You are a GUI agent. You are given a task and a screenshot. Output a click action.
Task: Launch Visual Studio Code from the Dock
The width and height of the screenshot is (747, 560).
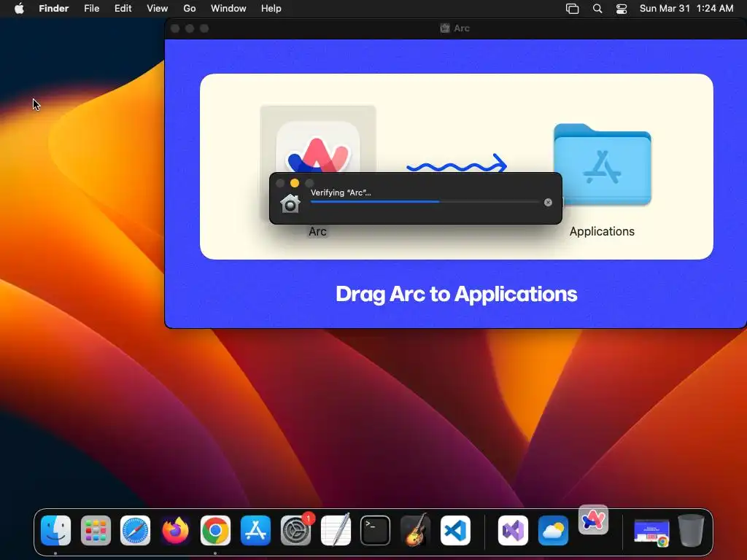click(x=455, y=531)
